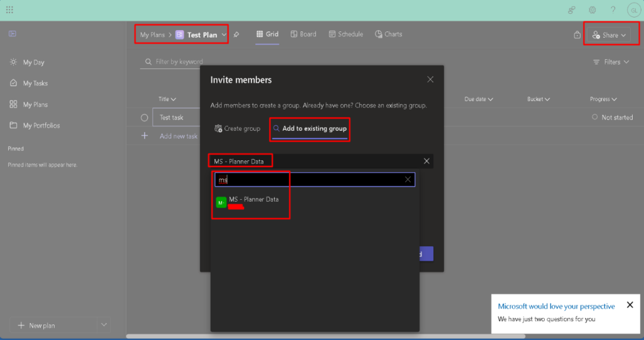This screenshot has height=340, width=644.
Task: Clear the group search box text
Action: (x=408, y=180)
